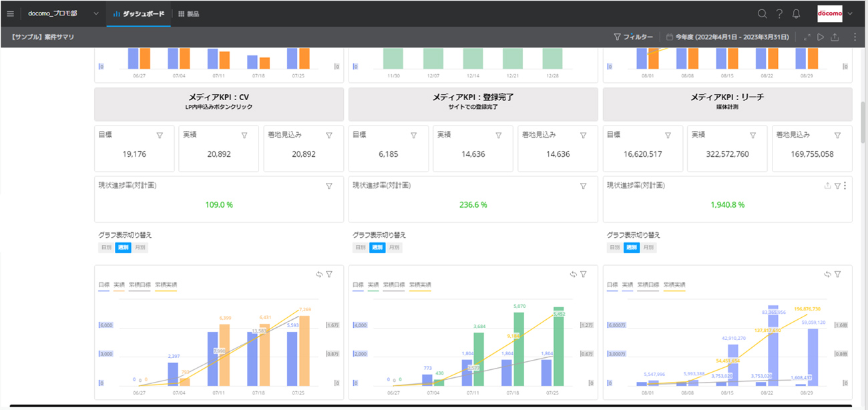868x410 pixels.
Task: Open more options on リーチ 現状進捗率 card
Action: [845, 186]
